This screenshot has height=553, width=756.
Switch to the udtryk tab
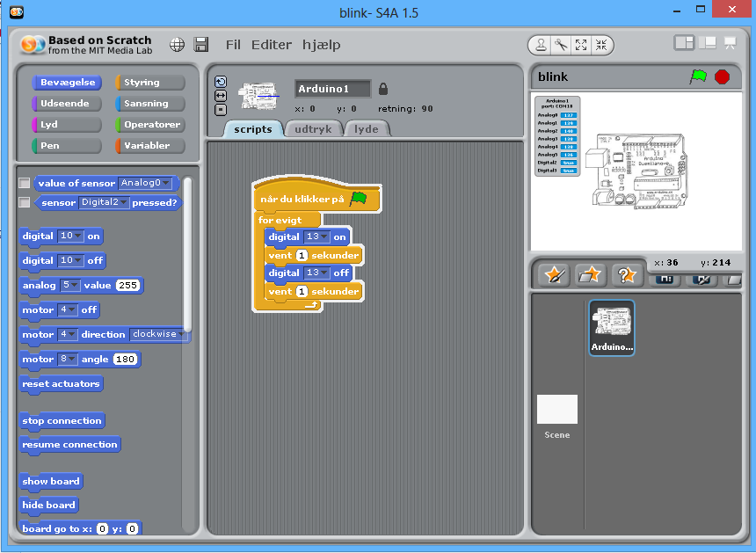coord(314,129)
